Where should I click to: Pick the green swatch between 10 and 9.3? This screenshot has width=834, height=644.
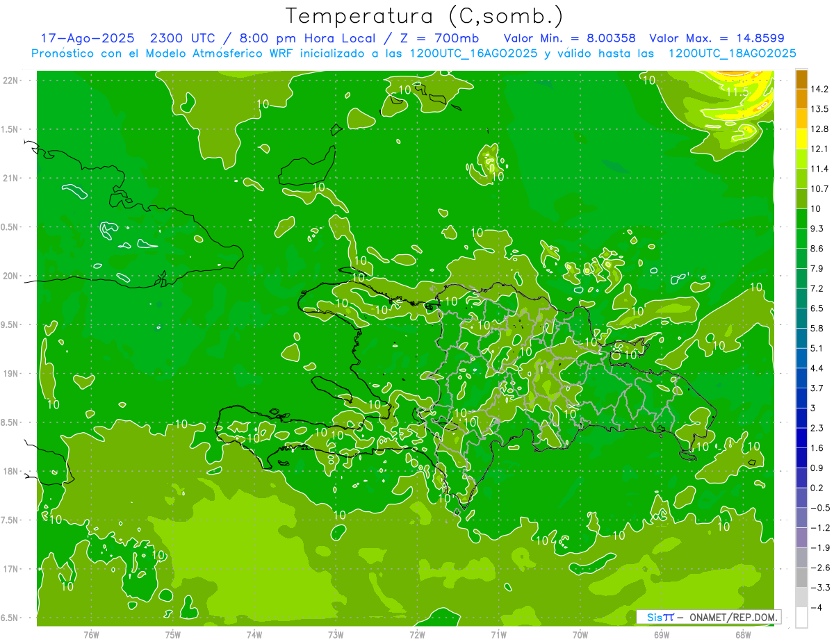pyautogui.click(x=801, y=219)
